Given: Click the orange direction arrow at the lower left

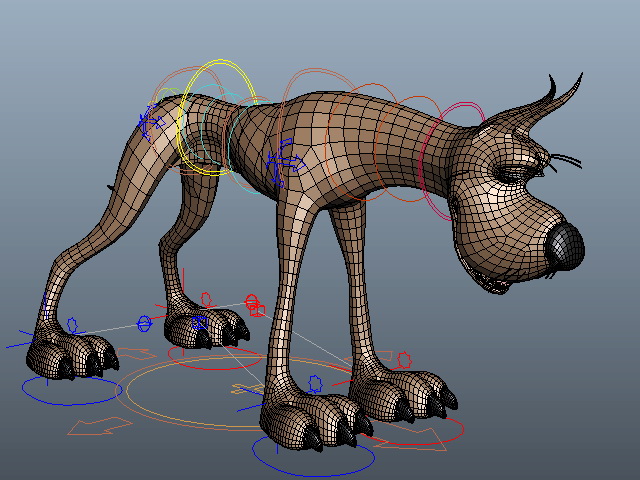Looking at the screenshot, I should (100, 426).
